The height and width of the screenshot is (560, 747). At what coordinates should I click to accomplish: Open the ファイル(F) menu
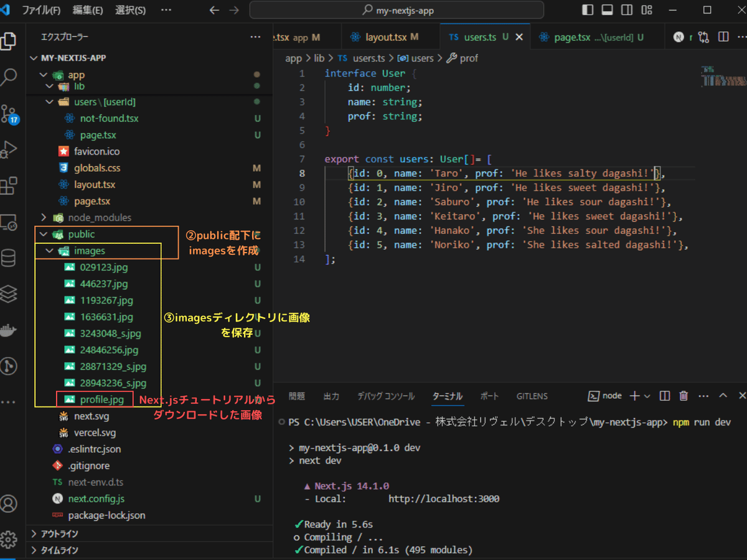pos(41,10)
